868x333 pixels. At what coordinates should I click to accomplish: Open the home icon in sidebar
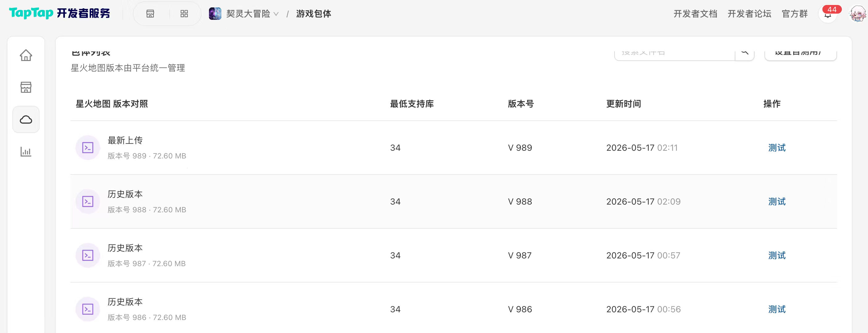(26, 55)
